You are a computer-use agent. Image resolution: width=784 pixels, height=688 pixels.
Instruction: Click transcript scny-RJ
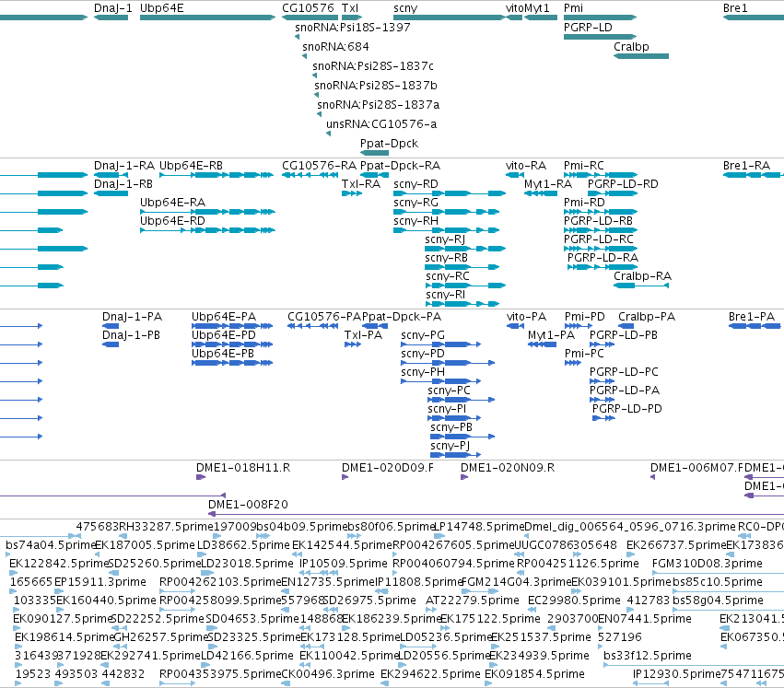(x=445, y=239)
